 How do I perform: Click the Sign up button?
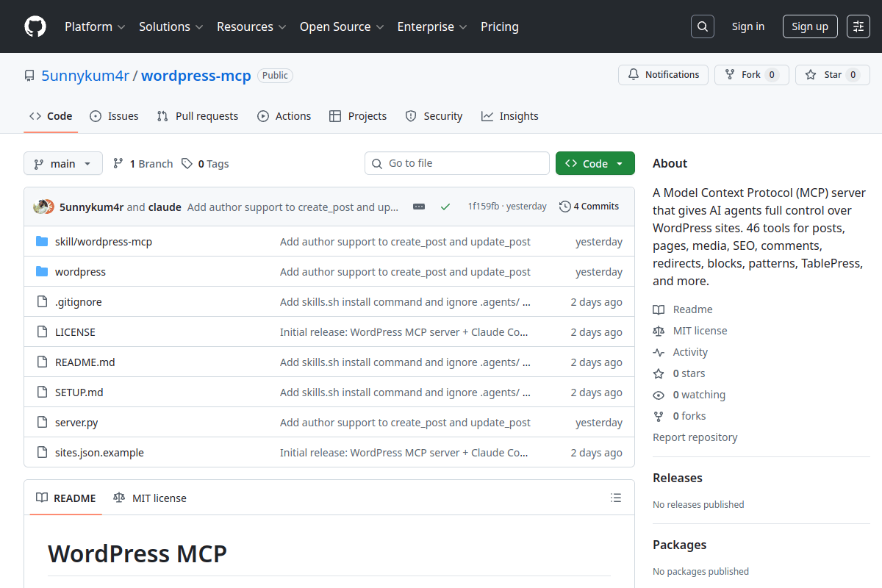(810, 26)
